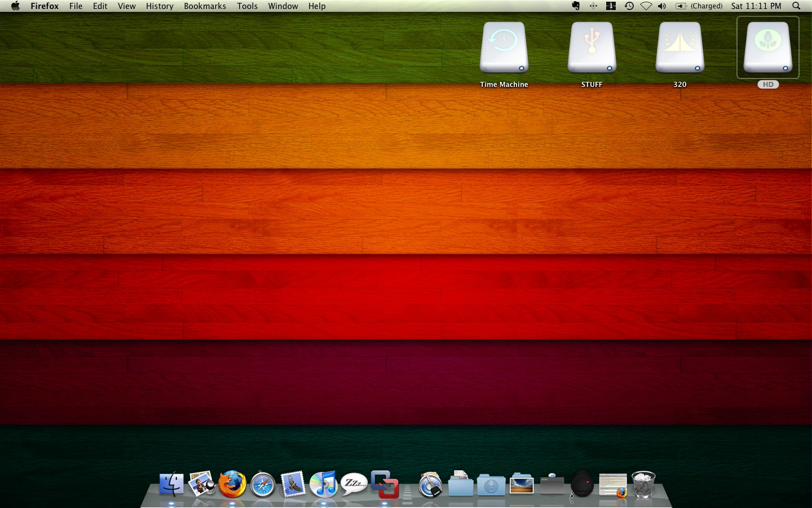812x508 pixels.
Task: Open Finder from the Dock
Action: (x=171, y=484)
